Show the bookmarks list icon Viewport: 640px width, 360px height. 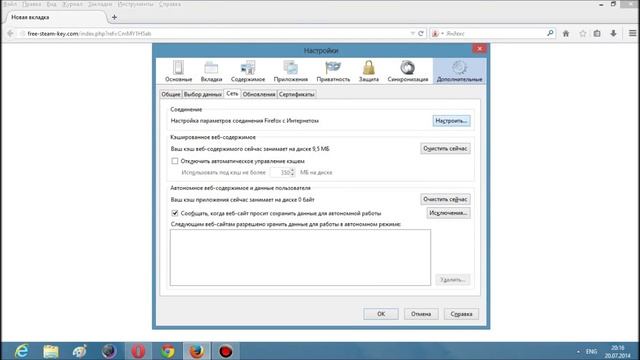click(597, 33)
